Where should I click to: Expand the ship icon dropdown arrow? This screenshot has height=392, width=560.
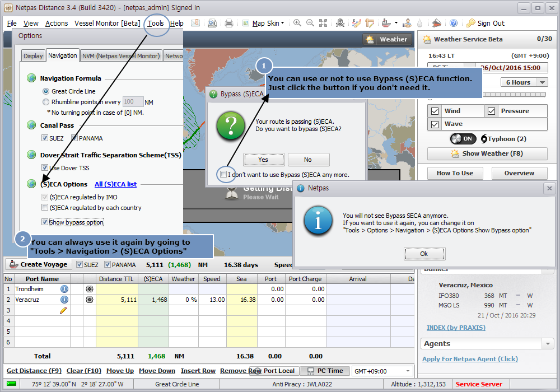(396, 23)
